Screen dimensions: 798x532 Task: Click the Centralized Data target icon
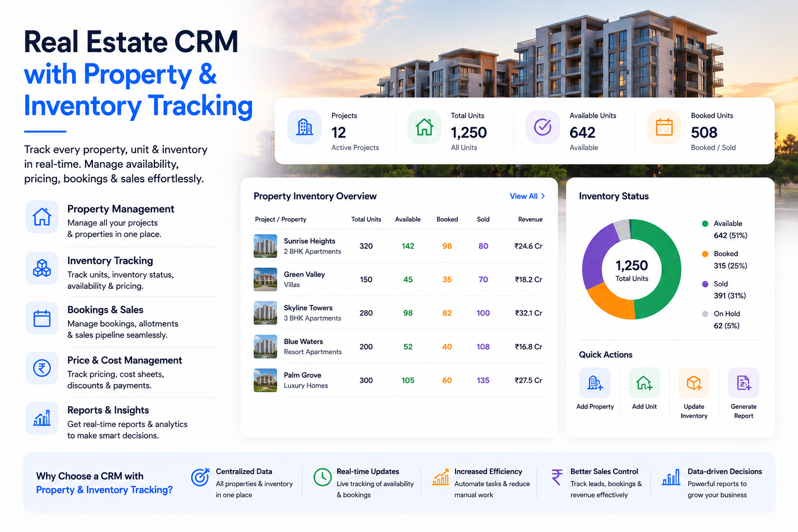[x=200, y=476]
